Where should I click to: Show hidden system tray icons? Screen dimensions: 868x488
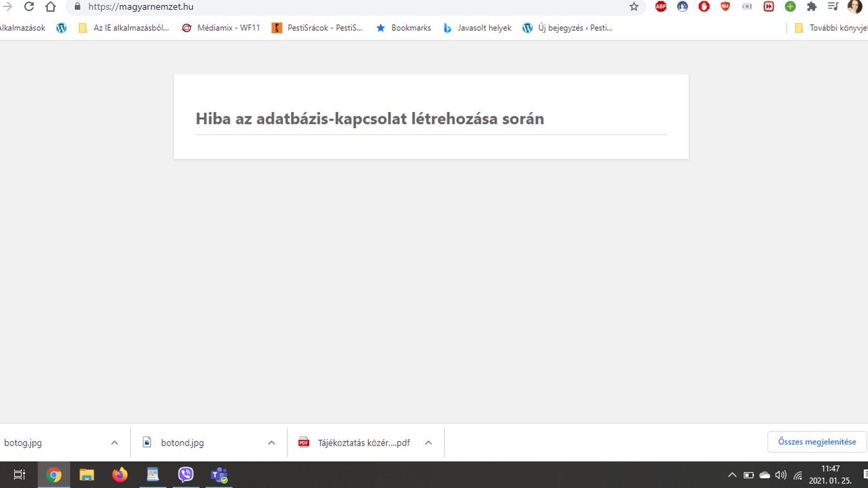[x=732, y=475]
